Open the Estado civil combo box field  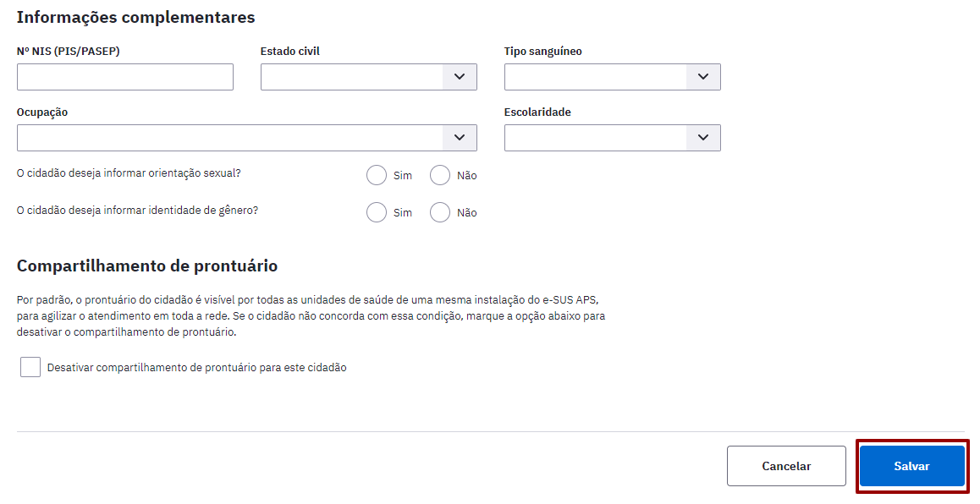[x=369, y=77]
